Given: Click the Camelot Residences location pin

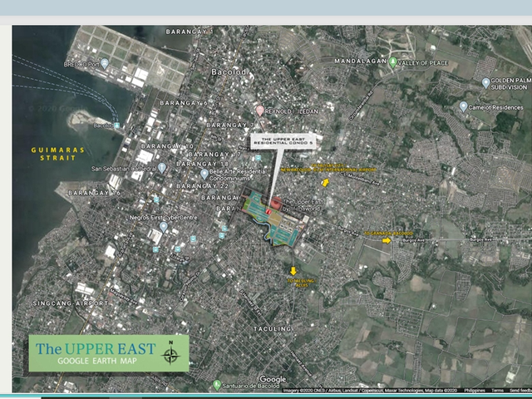Looking at the screenshot, I should (464, 106).
